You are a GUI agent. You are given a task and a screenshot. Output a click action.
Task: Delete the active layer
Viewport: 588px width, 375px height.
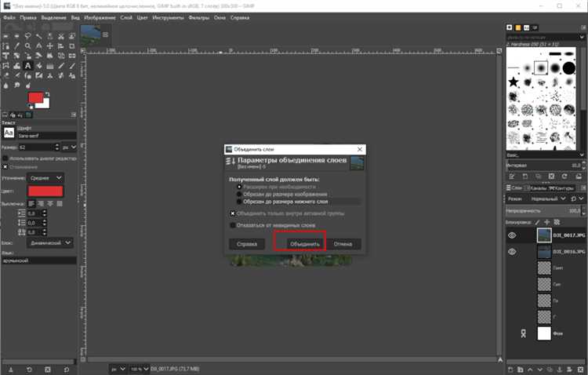[x=580, y=370]
